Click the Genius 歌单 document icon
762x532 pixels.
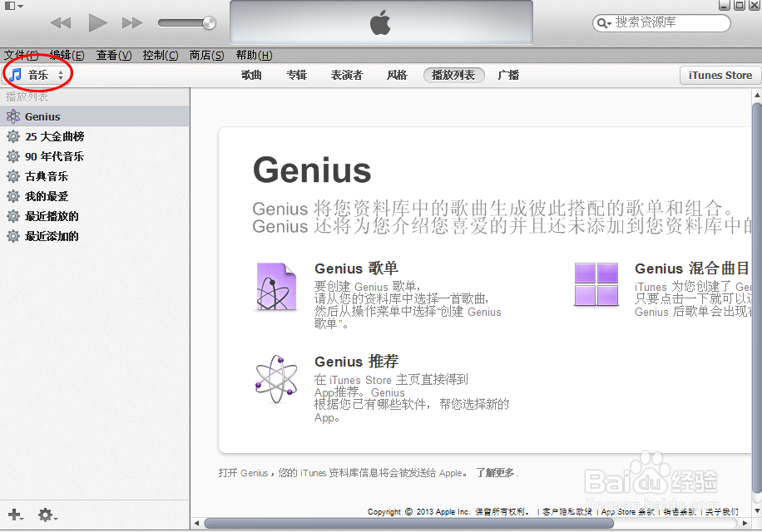pos(275,287)
